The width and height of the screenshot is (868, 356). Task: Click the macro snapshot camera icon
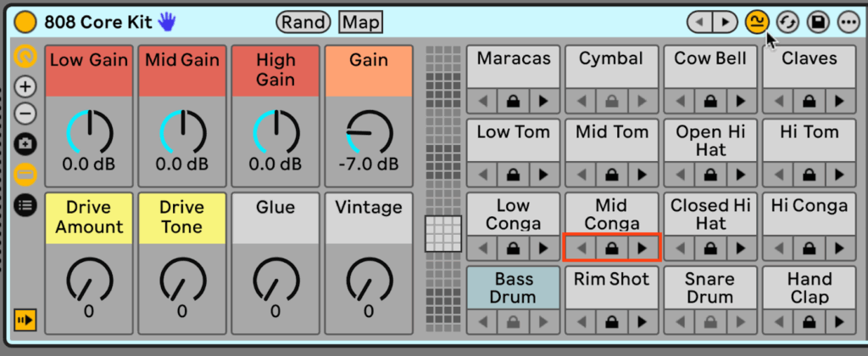pyautogui.click(x=25, y=144)
